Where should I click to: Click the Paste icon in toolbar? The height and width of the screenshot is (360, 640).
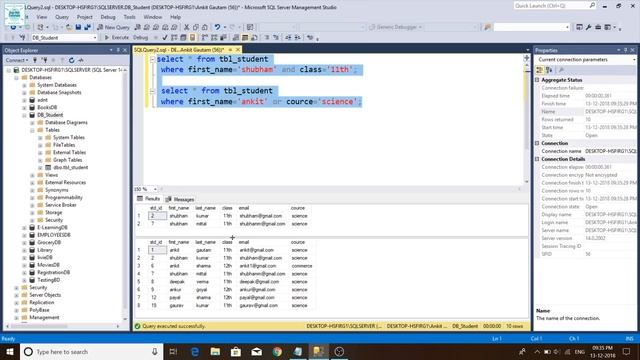(x=205, y=27)
